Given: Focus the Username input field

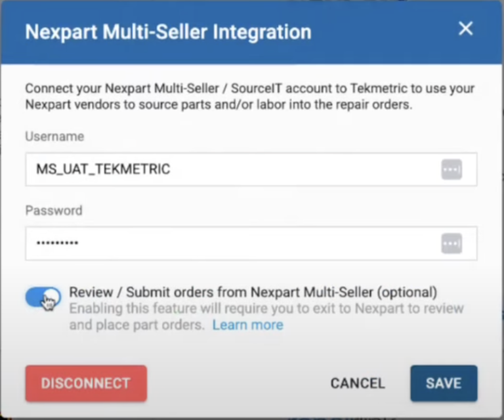Looking at the screenshot, I should [x=236, y=169].
